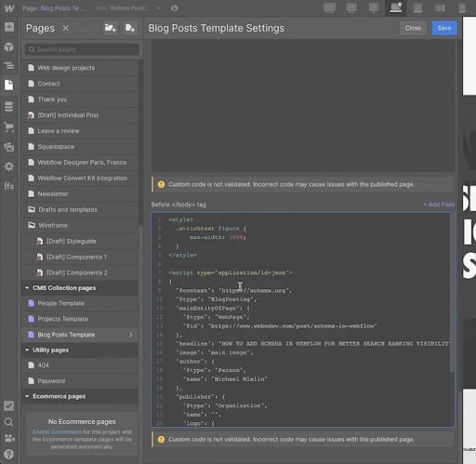Collapse the Wireframe folder
This screenshot has height=464, width=476.
(x=80, y=225)
